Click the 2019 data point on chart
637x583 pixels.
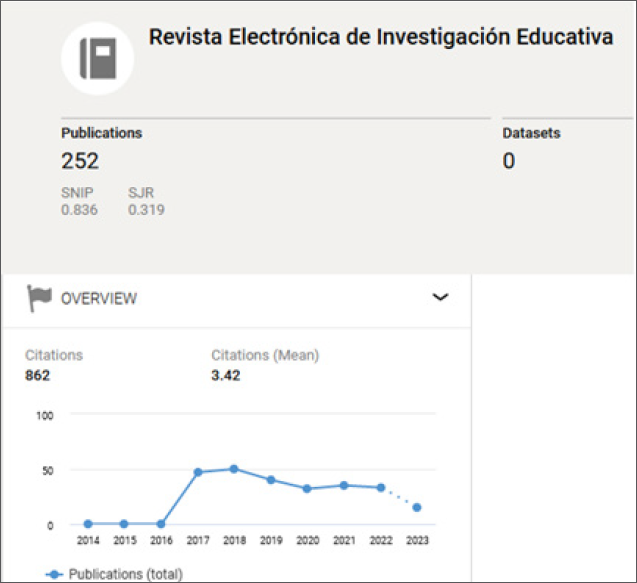(x=271, y=480)
